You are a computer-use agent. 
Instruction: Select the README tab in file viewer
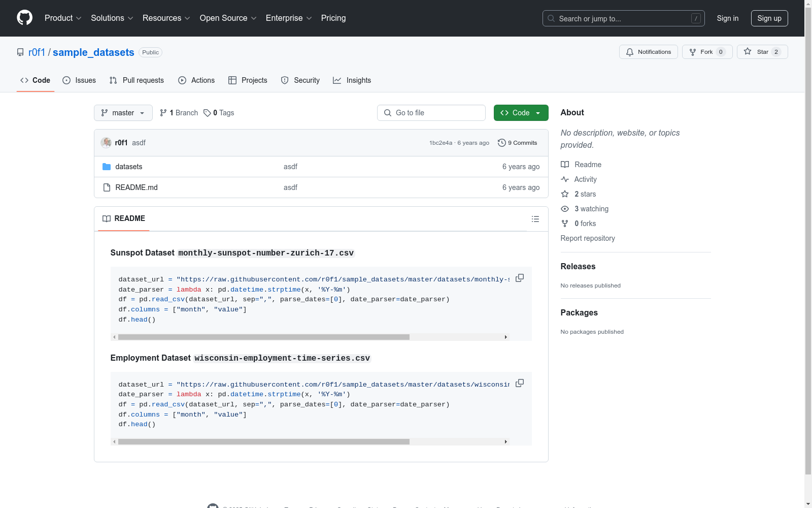coord(124,218)
